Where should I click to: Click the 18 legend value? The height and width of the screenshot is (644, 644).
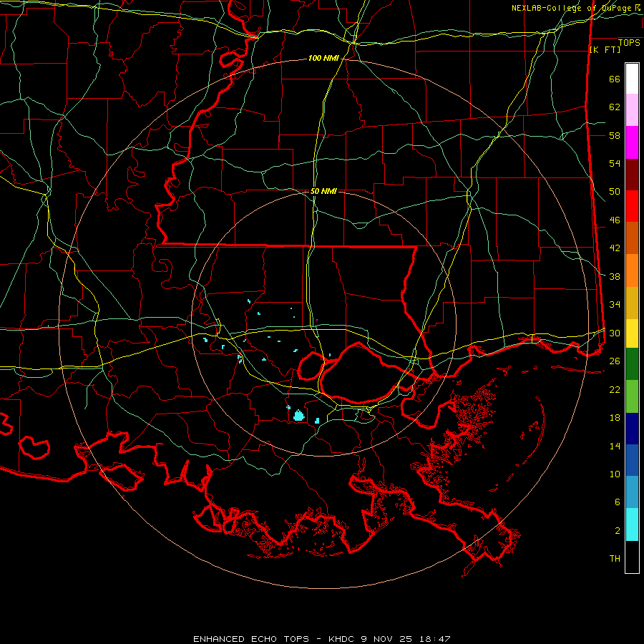(615, 418)
